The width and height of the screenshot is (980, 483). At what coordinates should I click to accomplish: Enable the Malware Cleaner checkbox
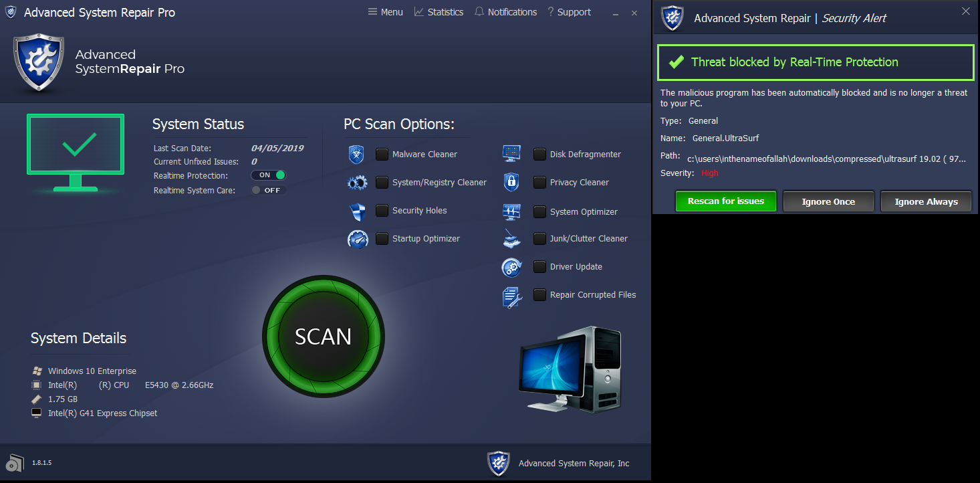pyautogui.click(x=382, y=154)
